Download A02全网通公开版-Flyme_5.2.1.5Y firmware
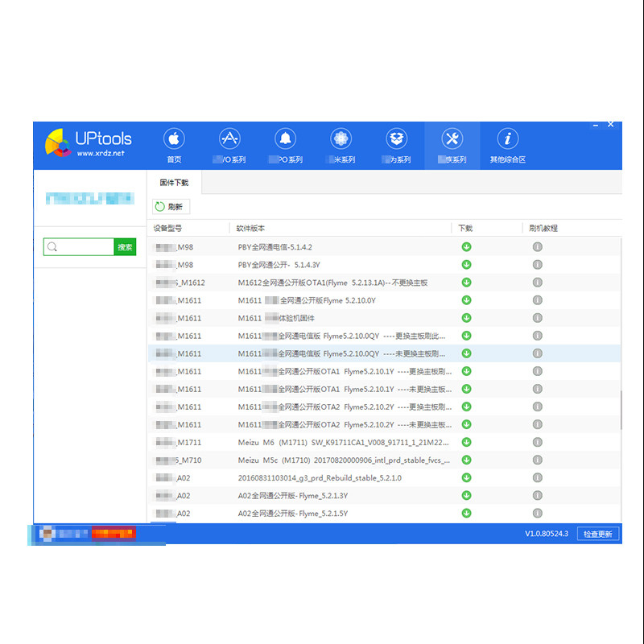The height and width of the screenshot is (644, 644). (466, 513)
